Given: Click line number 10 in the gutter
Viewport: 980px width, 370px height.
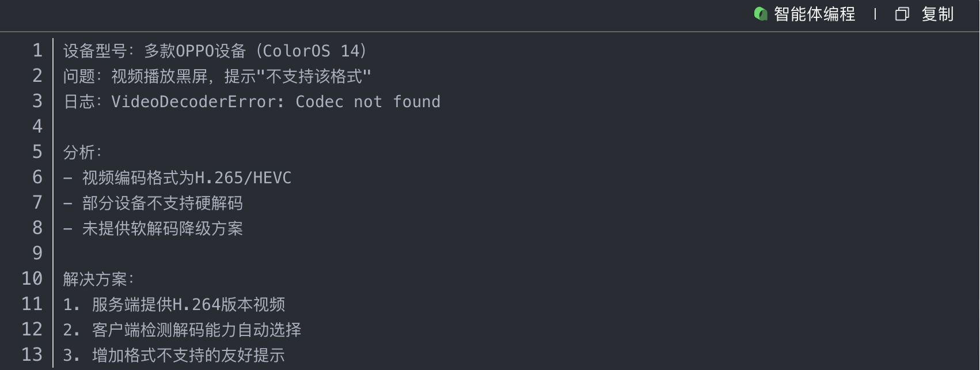Looking at the screenshot, I should click(32, 279).
